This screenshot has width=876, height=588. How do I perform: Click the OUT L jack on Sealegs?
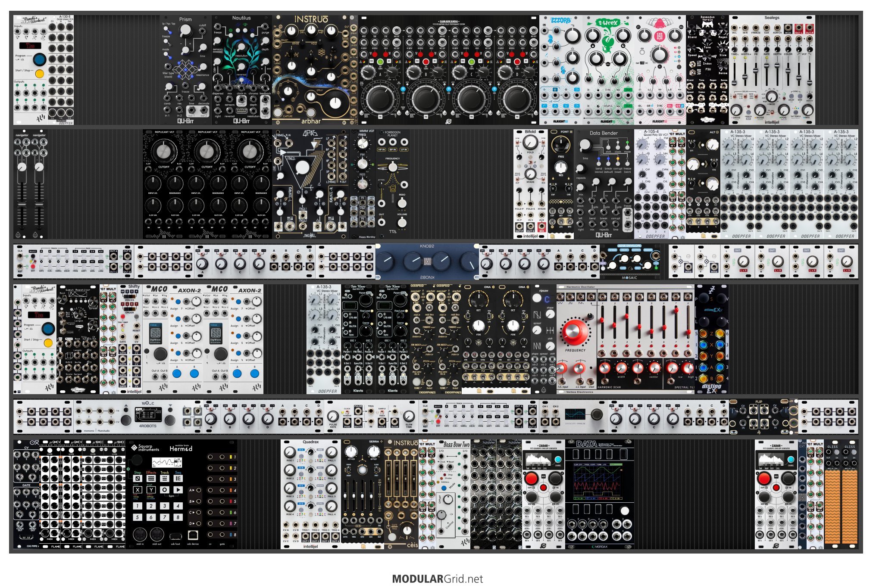799,28
